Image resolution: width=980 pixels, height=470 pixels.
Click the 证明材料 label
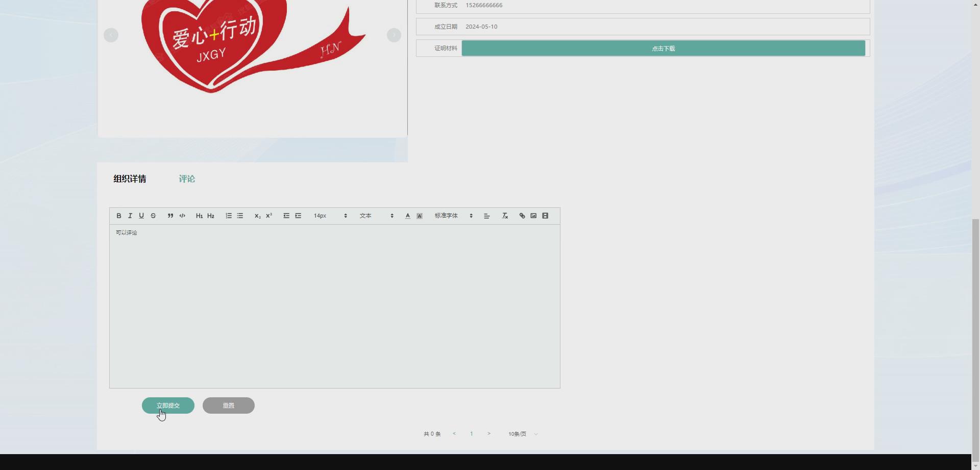coord(446,48)
